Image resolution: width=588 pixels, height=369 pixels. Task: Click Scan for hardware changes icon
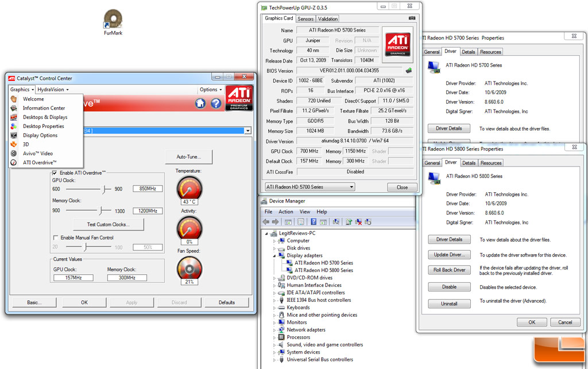pyautogui.click(x=336, y=222)
